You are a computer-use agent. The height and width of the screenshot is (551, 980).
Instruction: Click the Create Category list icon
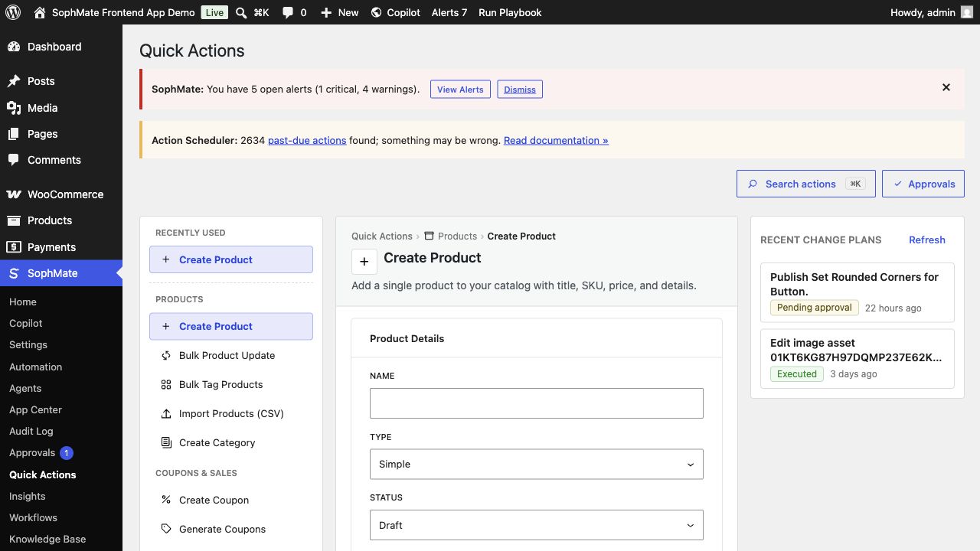[x=166, y=442]
